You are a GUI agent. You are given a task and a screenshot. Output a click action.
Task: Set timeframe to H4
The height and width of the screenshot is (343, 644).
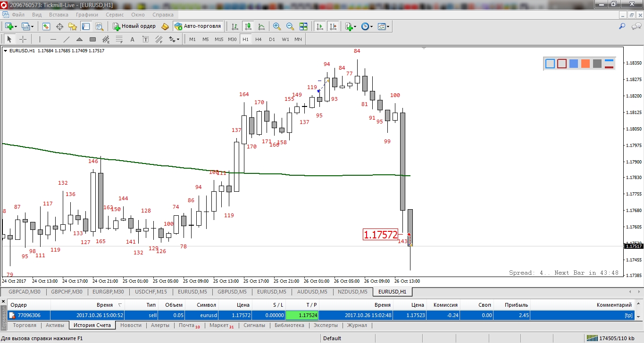point(259,39)
